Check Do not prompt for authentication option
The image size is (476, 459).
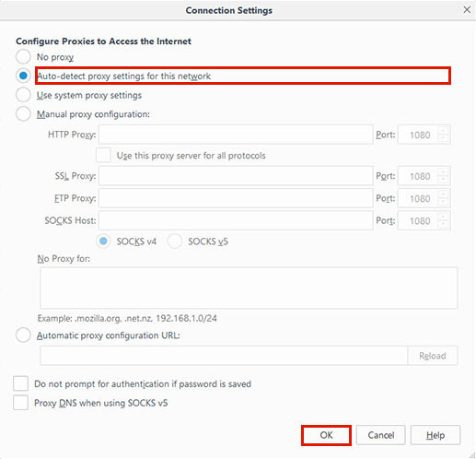(20, 383)
